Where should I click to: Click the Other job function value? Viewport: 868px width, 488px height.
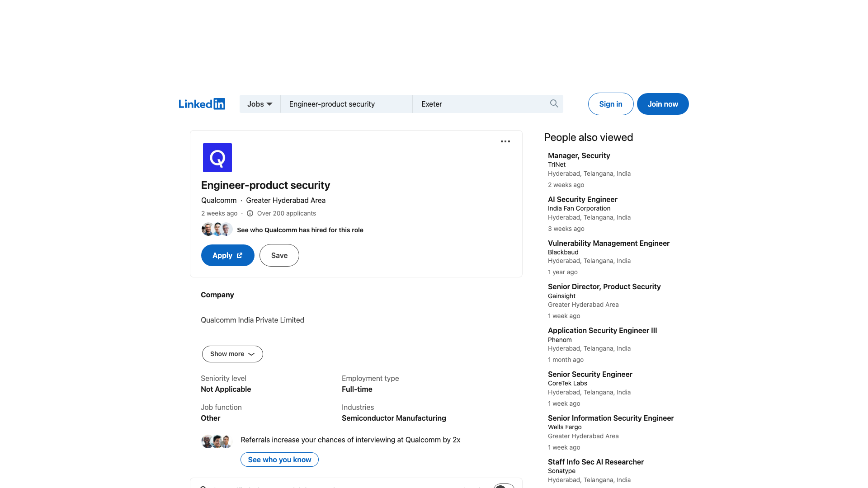click(211, 418)
